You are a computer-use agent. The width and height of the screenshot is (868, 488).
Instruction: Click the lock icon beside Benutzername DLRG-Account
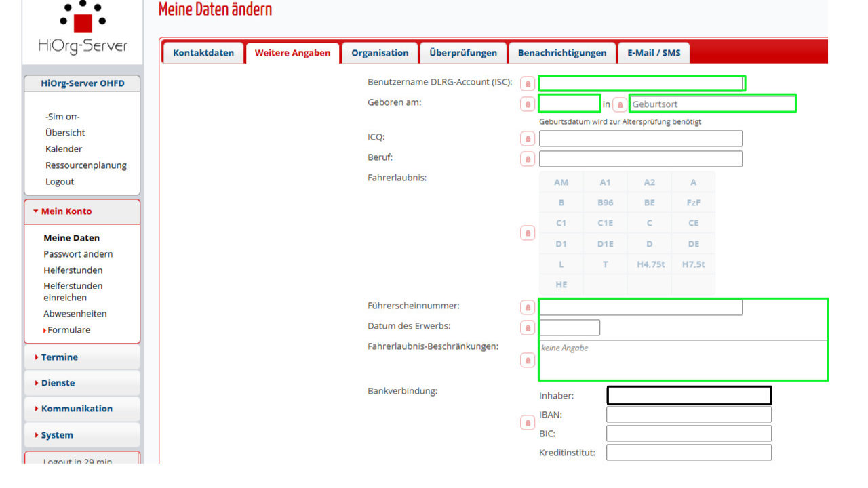tap(527, 84)
